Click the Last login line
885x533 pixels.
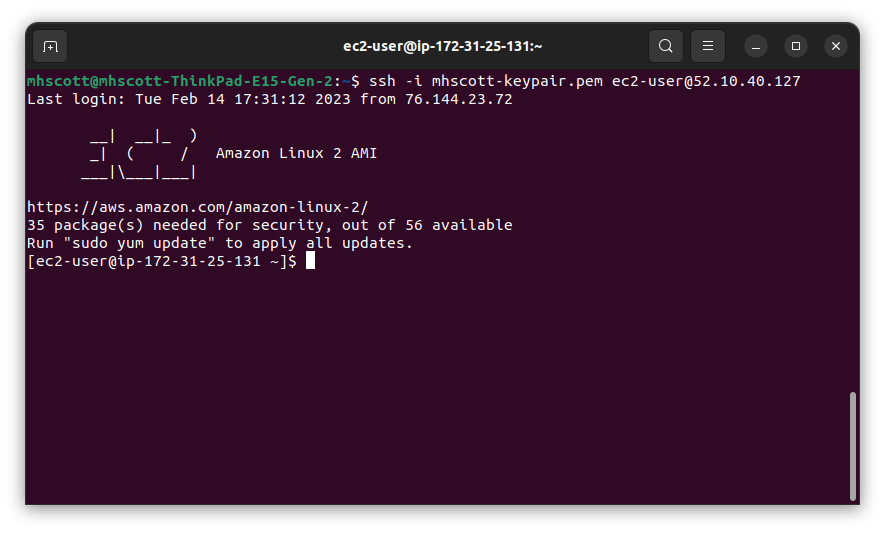tap(270, 99)
